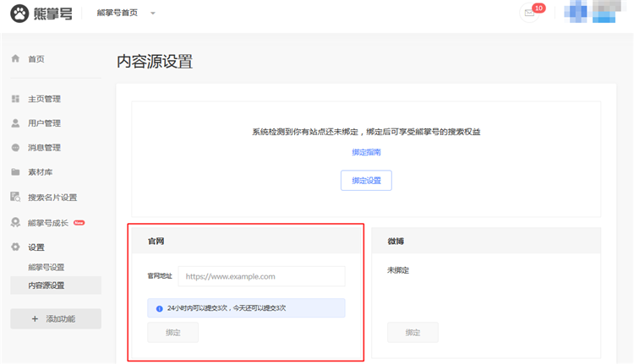Click the 消息管理 chat bubble icon
634x364 pixels.
(x=15, y=148)
